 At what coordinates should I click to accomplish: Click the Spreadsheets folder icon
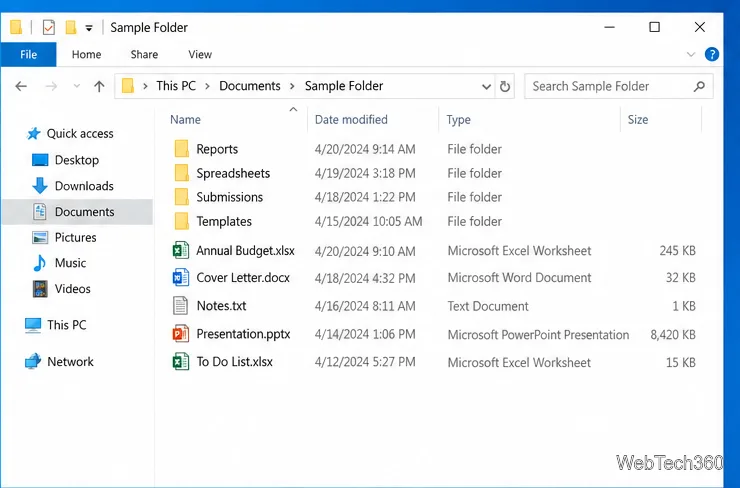pos(182,173)
